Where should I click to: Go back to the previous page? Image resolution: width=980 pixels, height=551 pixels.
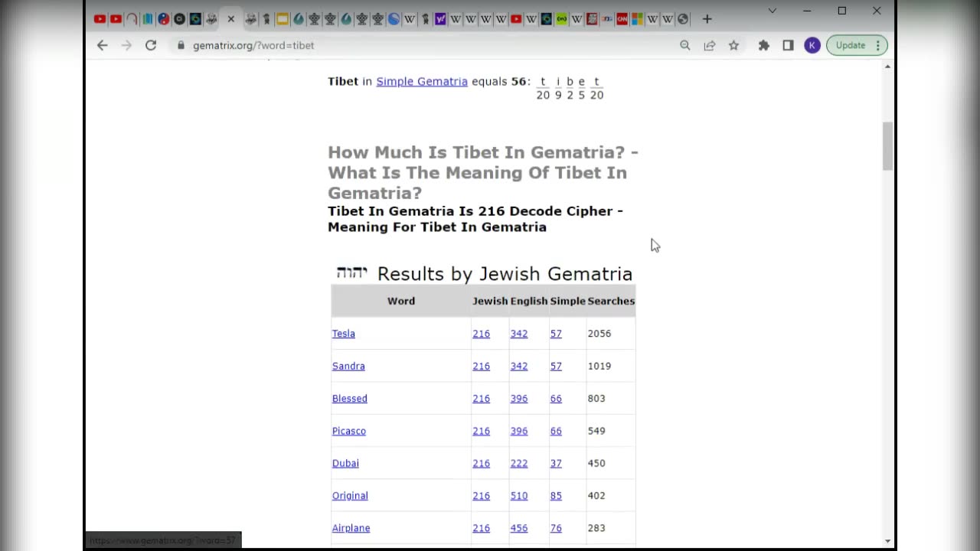pos(102,45)
